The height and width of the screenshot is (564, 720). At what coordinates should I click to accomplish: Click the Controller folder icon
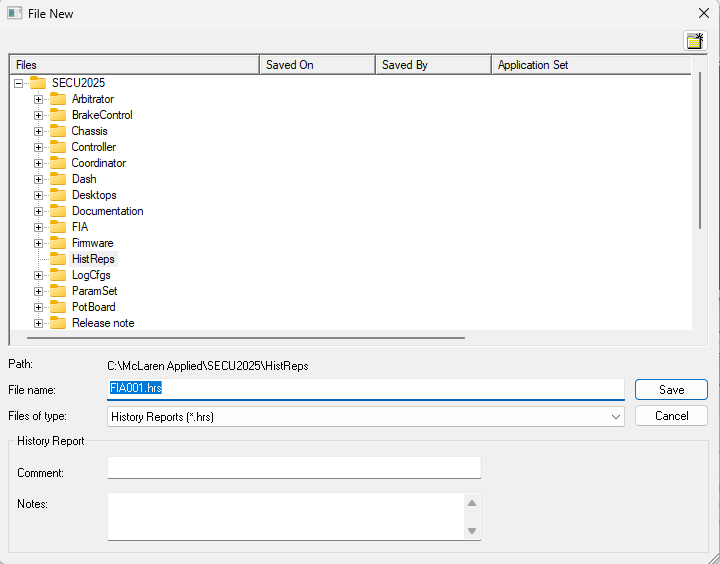(58, 147)
